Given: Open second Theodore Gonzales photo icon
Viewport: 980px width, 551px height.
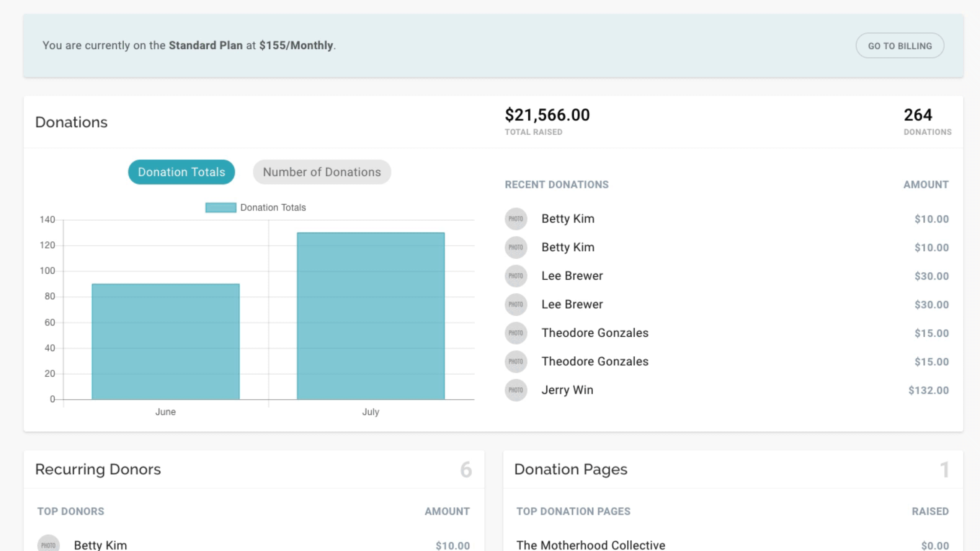Looking at the screenshot, I should [x=516, y=362].
